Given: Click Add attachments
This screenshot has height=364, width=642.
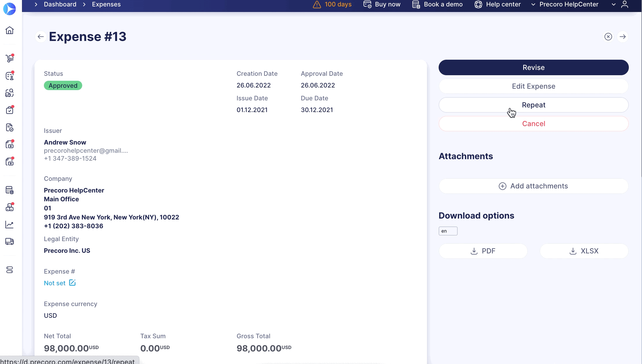Looking at the screenshot, I should pos(533,186).
